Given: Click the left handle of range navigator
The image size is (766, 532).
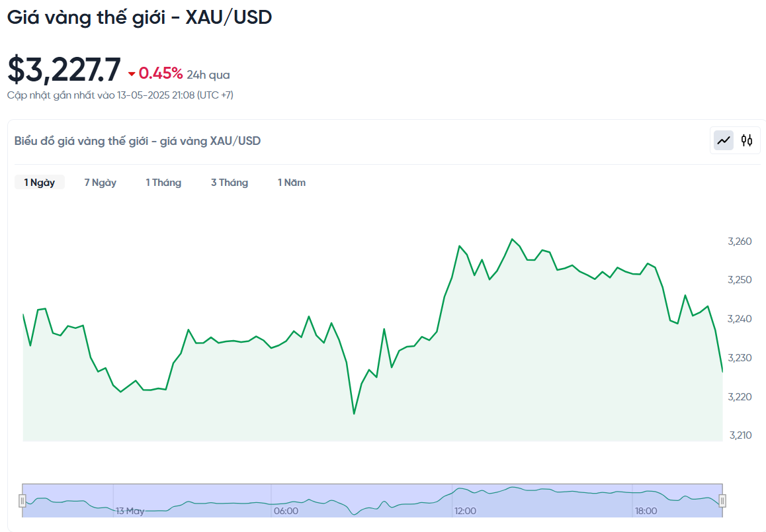Looking at the screenshot, I should click(x=22, y=500).
